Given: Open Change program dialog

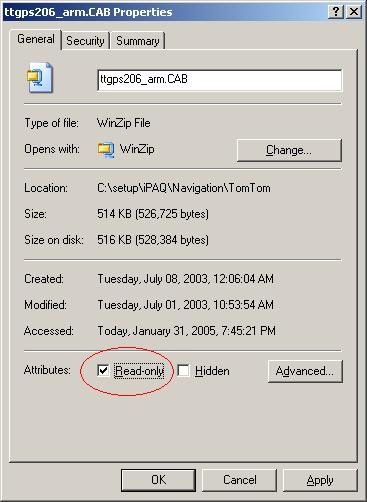Looking at the screenshot, I should pyautogui.click(x=289, y=150).
